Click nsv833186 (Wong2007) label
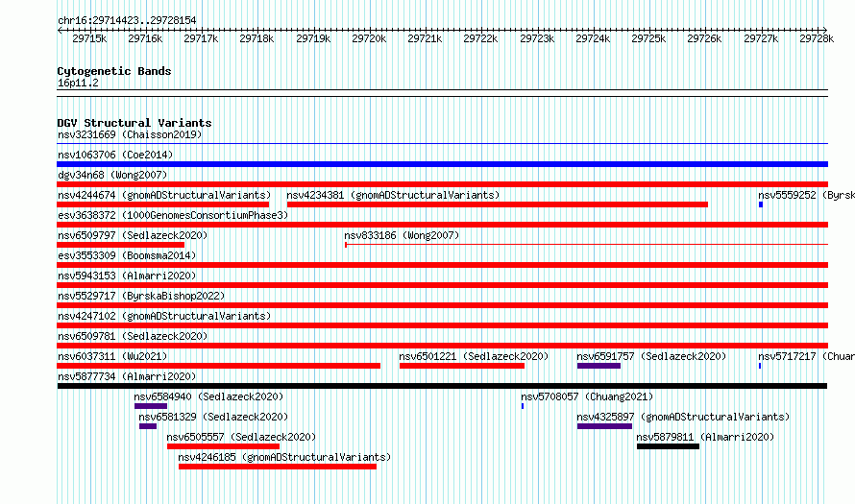 click(402, 235)
